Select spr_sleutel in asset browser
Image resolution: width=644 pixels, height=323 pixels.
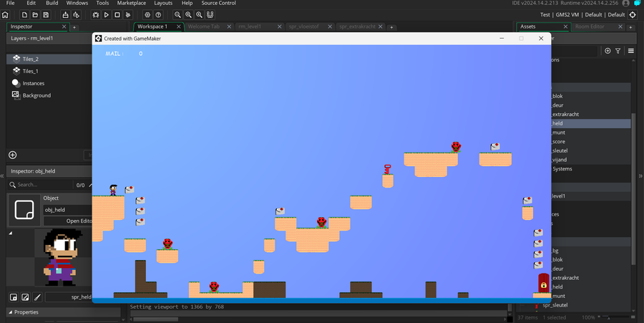[x=555, y=305]
